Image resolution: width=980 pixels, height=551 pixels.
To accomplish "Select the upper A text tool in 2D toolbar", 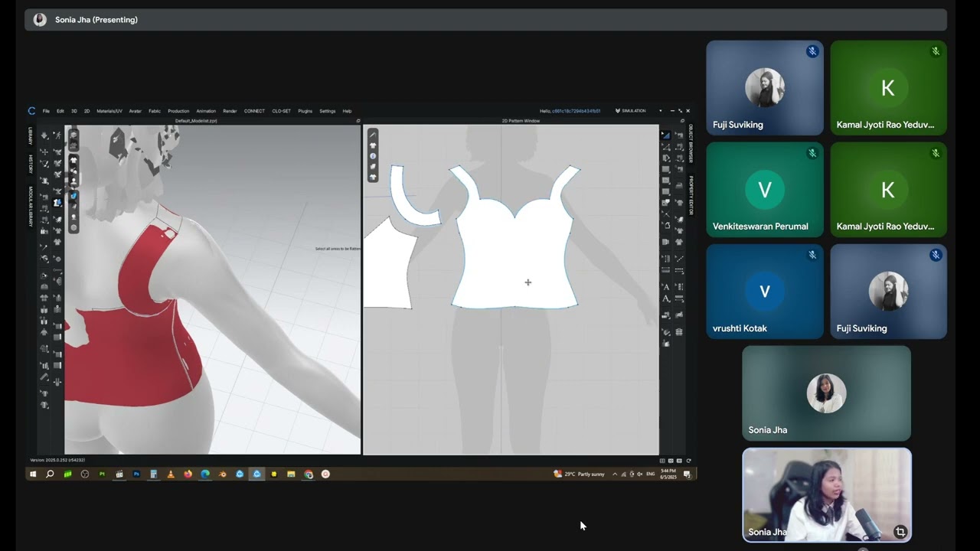I will (666, 286).
